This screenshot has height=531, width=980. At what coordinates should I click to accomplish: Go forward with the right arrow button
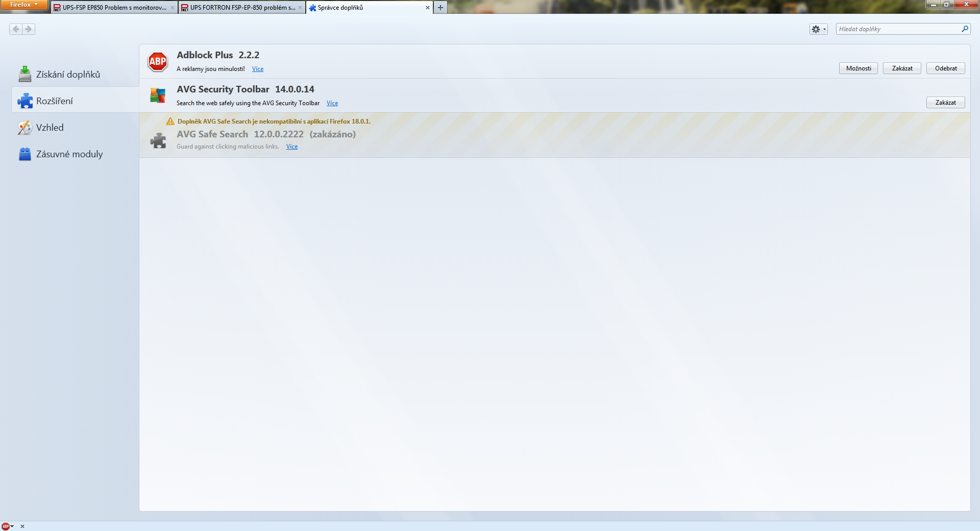[x=29, y=29]
